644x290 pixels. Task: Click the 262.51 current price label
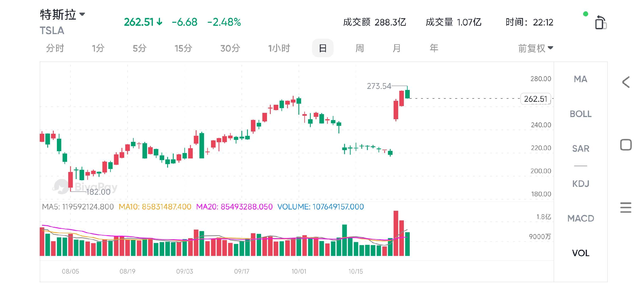coord(536,99)
